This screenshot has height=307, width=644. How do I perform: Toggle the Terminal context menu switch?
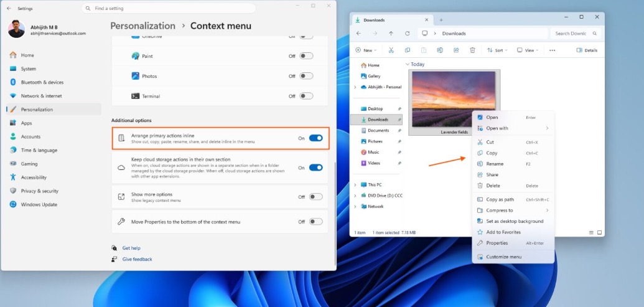coord(306,96)
